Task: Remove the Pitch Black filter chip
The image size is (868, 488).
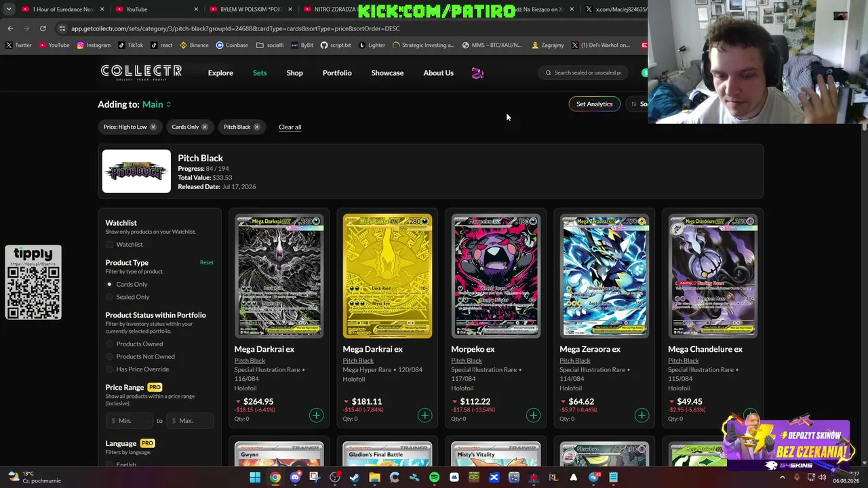Action: tap(256, 127)
